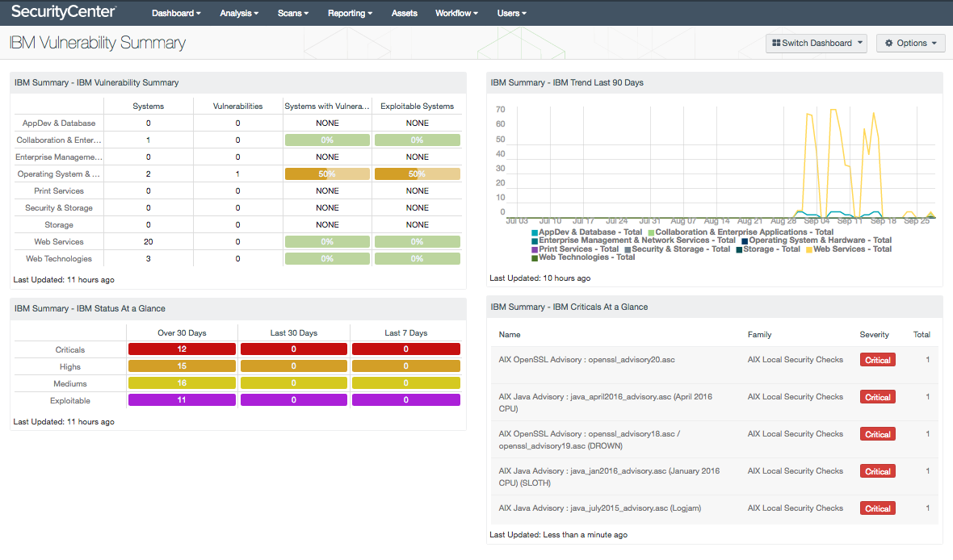Click the Total column header
953x560 pixels.
922,335
